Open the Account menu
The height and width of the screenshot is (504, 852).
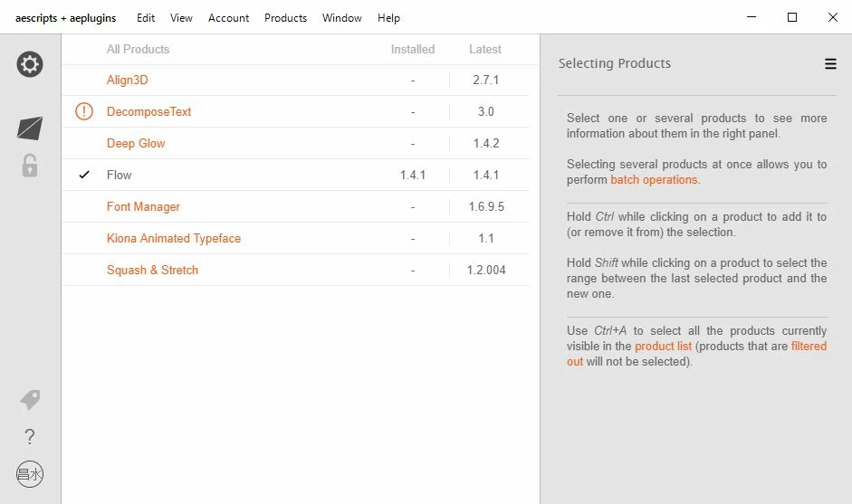pos(228,18)
